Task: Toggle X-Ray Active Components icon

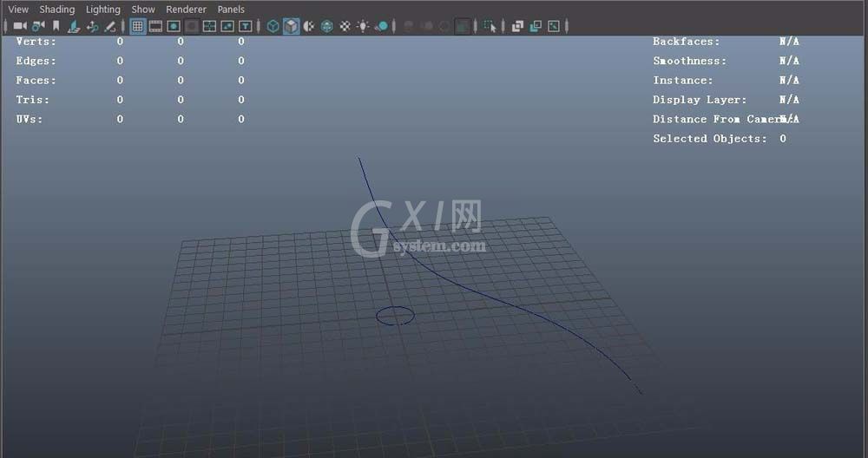Action: coord(536,26)
